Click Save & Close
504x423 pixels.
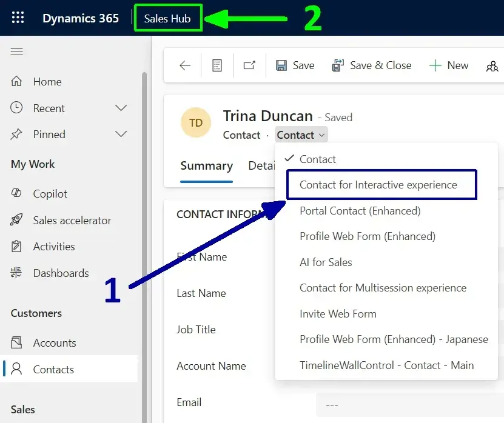(x=372, y=65)
